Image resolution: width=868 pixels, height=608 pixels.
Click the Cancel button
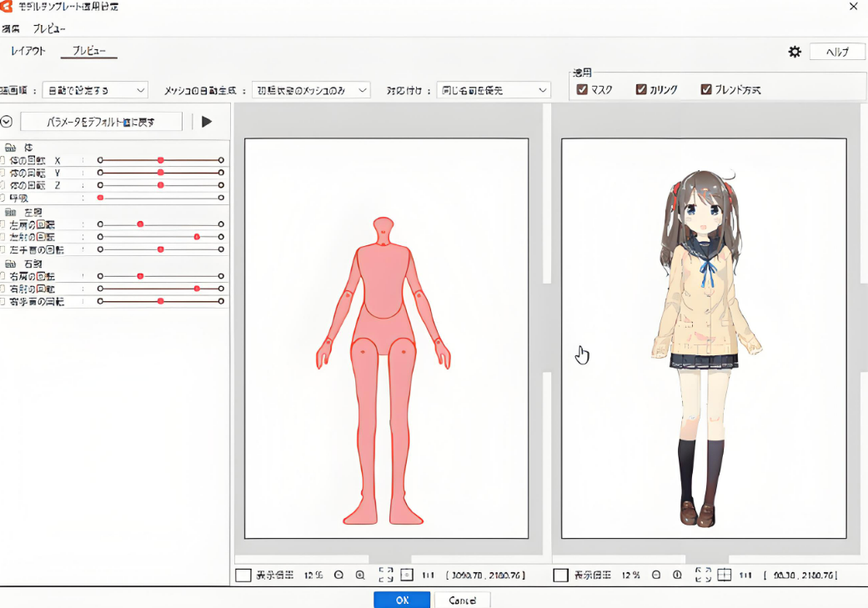click(462, 600)
